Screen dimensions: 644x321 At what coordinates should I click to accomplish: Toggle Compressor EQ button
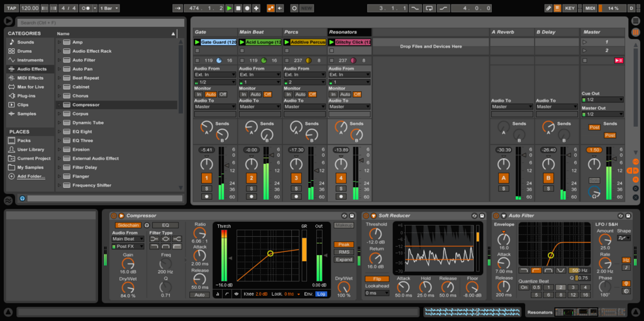[x=165, y=226]
